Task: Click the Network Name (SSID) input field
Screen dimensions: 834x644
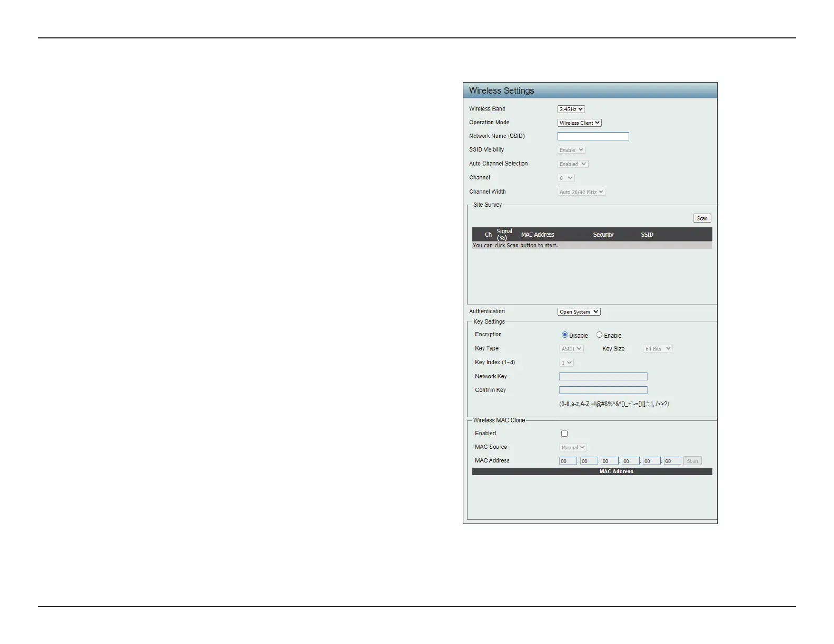Action: 593,136
